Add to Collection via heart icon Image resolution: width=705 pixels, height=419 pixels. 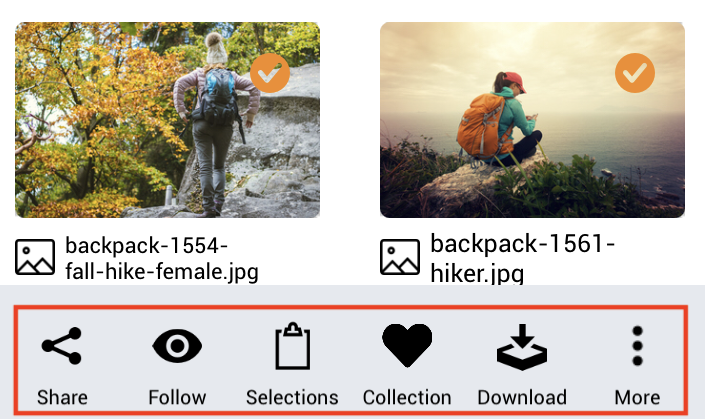coord(407,345)
